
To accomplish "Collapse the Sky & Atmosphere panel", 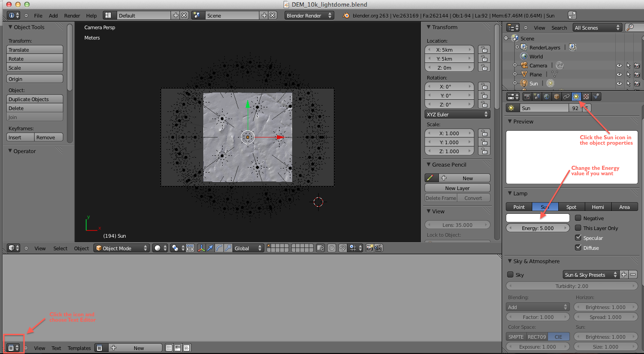I will click(x=510, y=261).
